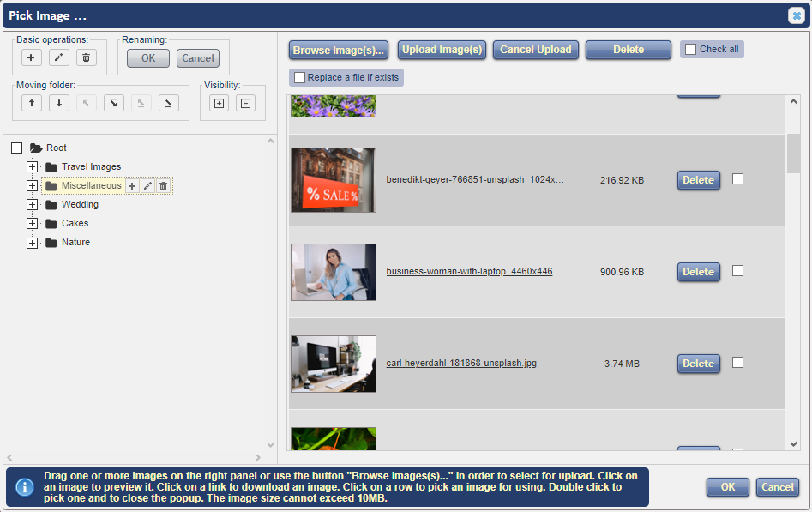Move the folder down with the down arrow
The image size is (812, 512).
[x=59, y=103]
